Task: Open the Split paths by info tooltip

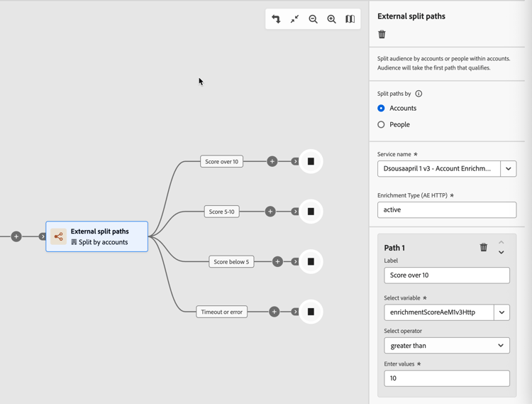Action: click(419, 94)
